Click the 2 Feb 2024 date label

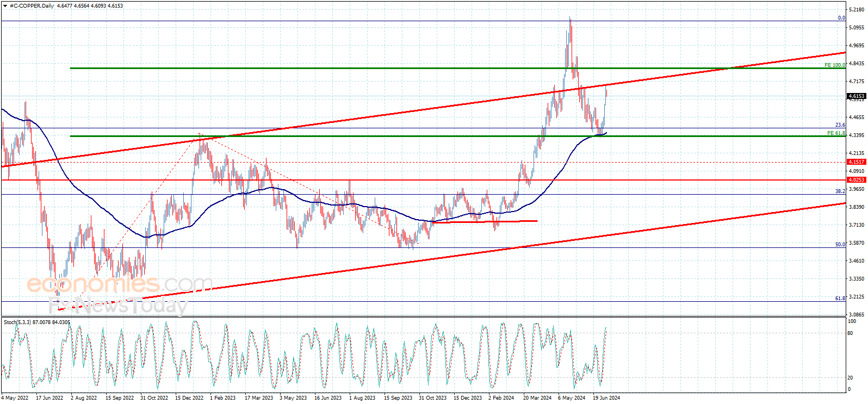point(501,397)
